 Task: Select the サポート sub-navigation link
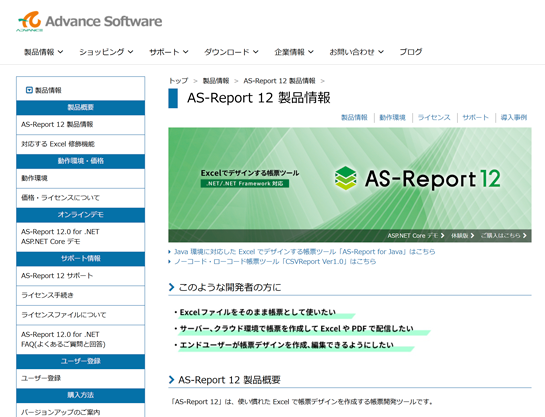(x=475, y=117)
